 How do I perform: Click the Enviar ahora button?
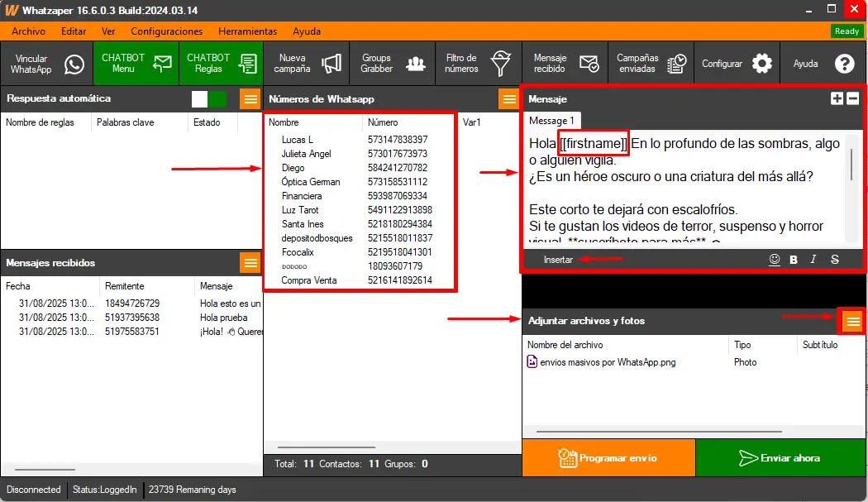pos(779,458)
